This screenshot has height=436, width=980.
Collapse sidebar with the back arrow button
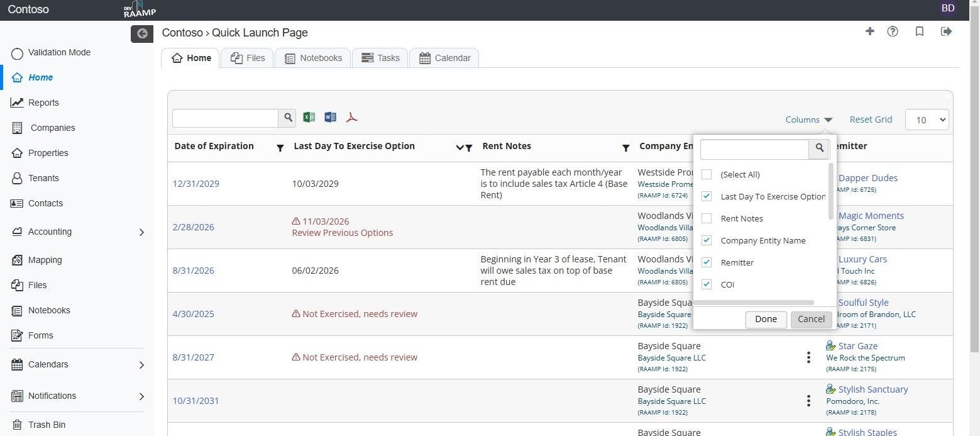point(142,33)
